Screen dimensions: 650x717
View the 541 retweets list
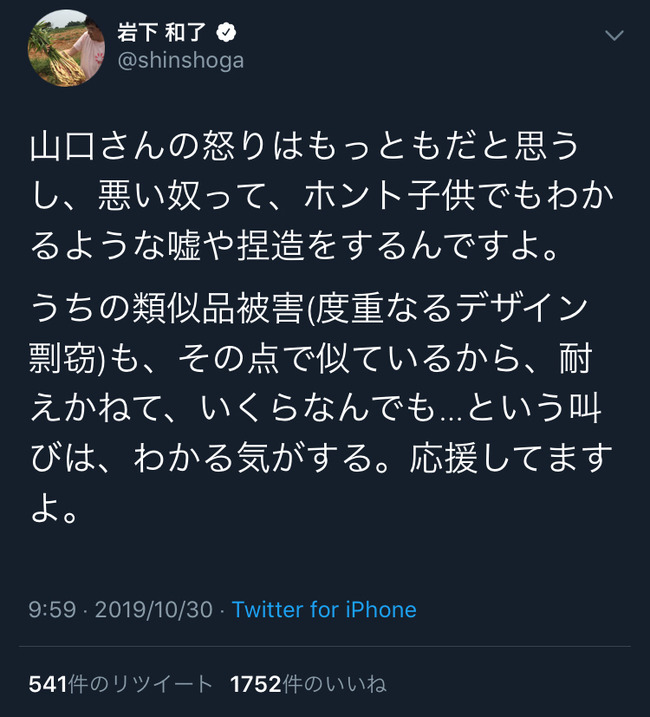[120, 684]
